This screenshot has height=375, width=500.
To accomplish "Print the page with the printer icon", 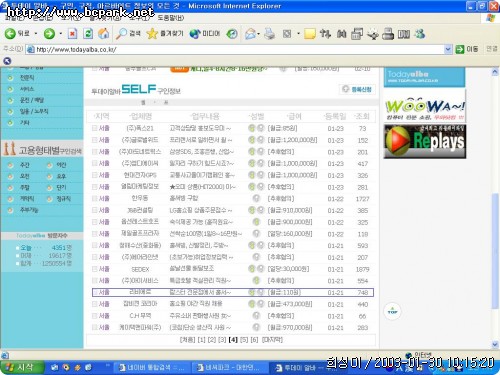I will 269,33.
